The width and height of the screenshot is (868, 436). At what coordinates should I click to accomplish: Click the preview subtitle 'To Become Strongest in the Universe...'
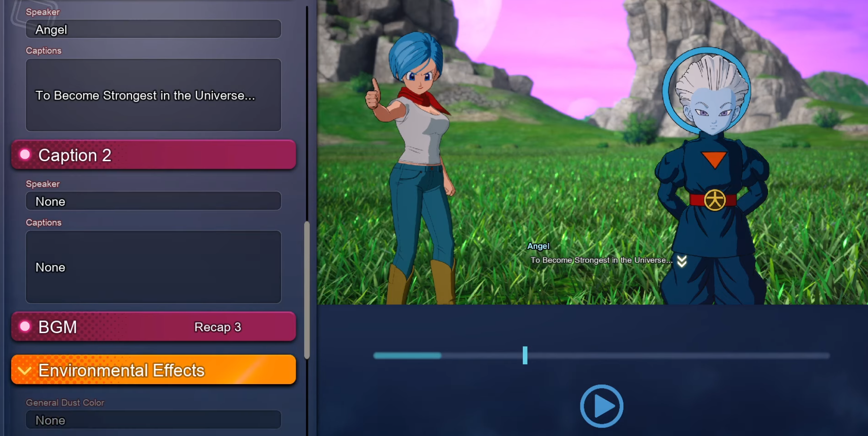coord(601,260)
